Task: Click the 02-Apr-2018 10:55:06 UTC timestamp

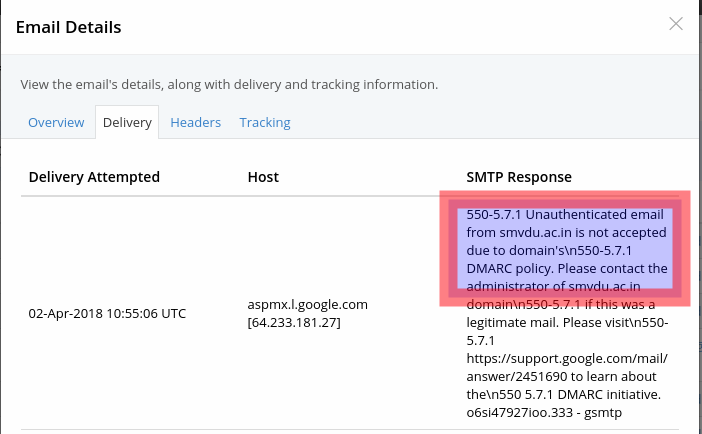Action: pyautogui.click(x=107, y=313)
